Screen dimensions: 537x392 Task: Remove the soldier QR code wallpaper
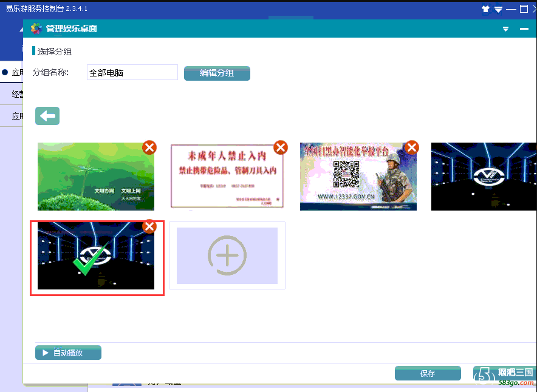(411, 147)
